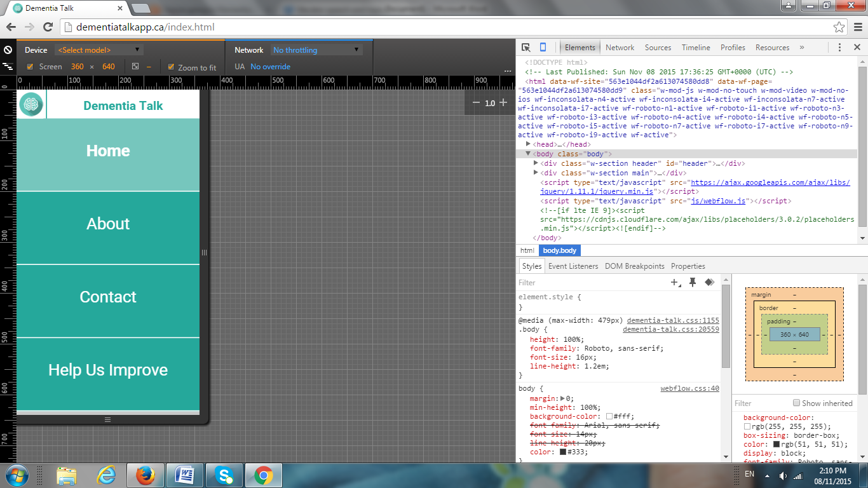Viewport: 868px width, 488px height.
Task: Zoom out the emulated view with minus
Action: [x=476, y=102]
